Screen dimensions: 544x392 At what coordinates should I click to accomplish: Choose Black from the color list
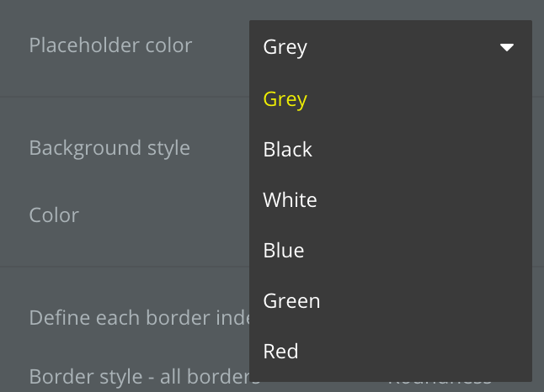pyautogui.click(x=287, y=150)
